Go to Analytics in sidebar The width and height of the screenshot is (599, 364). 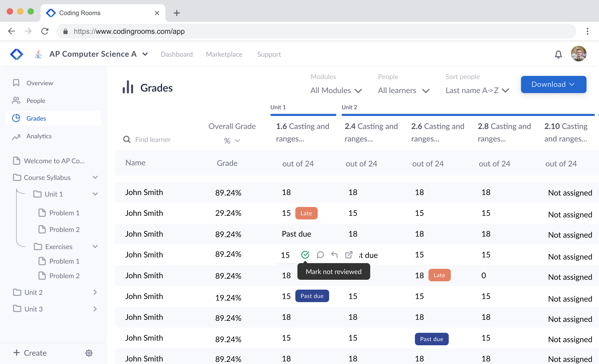(x=39, y=136)
